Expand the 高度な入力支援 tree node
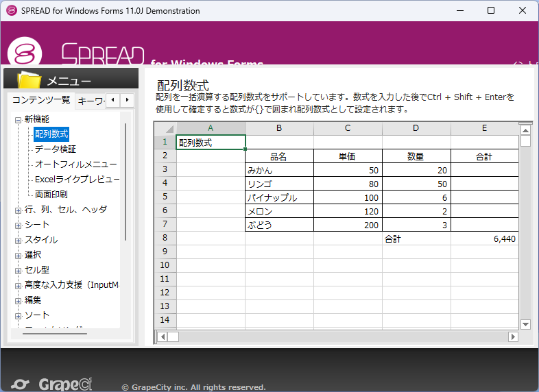This screenshot has height=392, width=539. click(x=19, y=286)
